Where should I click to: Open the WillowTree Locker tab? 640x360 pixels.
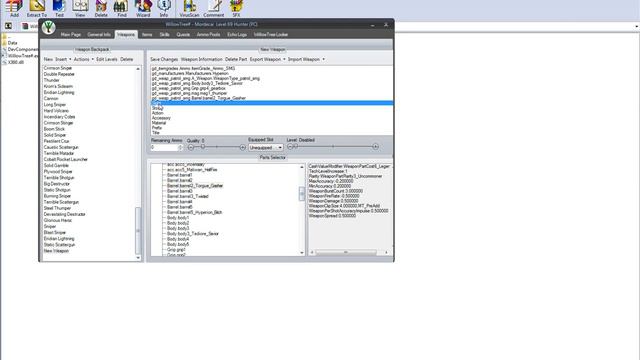coord(271,35)
